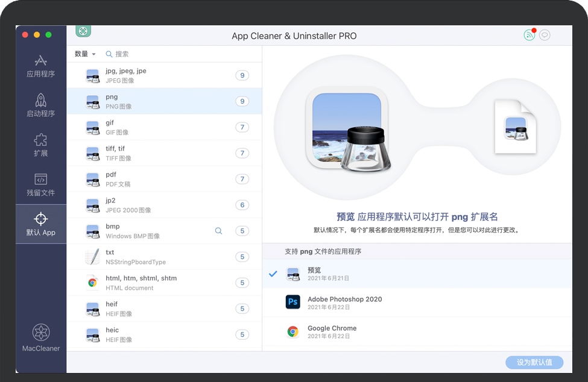Open the Applications section in sidebar
The image size is (588, 382).
[40, 66]
